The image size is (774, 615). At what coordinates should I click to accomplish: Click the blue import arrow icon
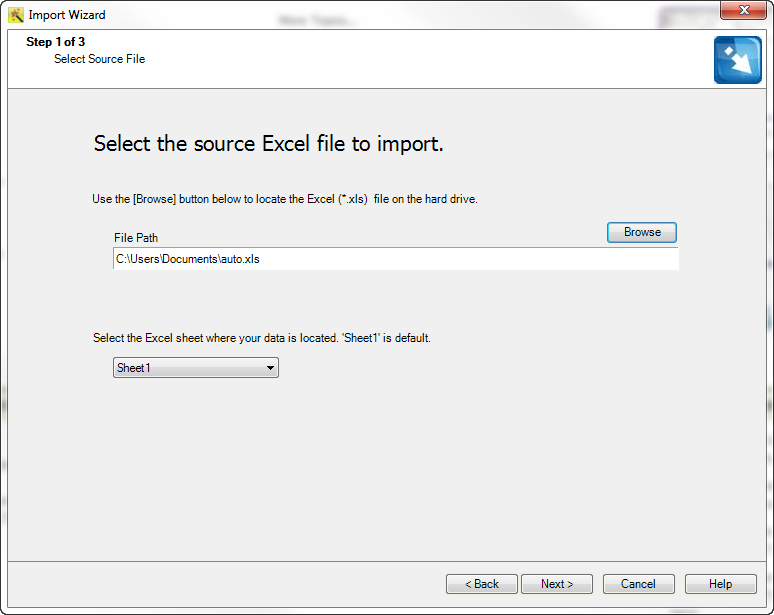click(737, 60)
